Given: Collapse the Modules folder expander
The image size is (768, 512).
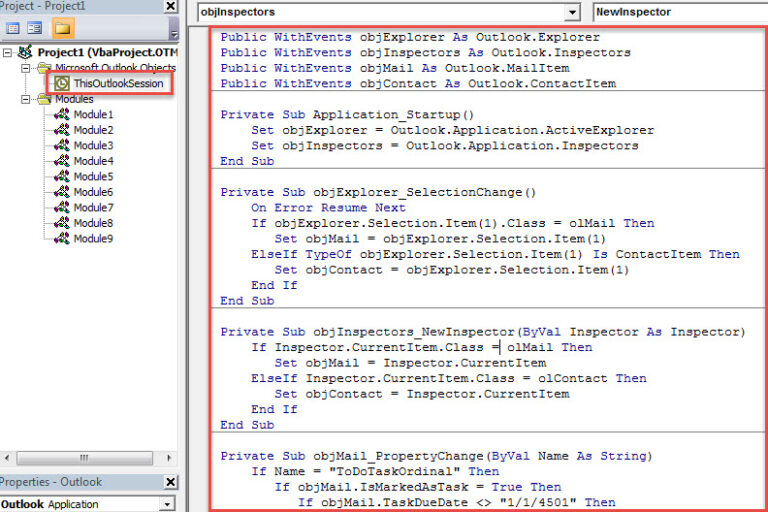Looking at the screenshot, I should tap(26, 99).
